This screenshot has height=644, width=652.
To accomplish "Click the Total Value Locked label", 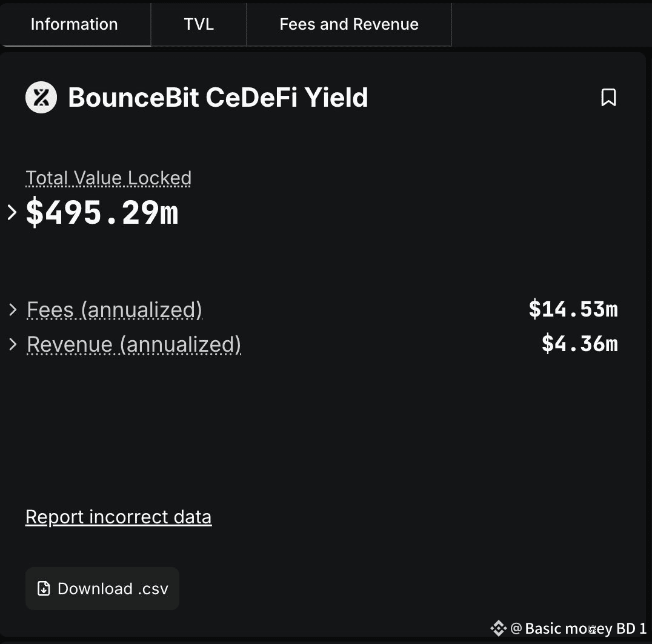I will tap(108, 178).
